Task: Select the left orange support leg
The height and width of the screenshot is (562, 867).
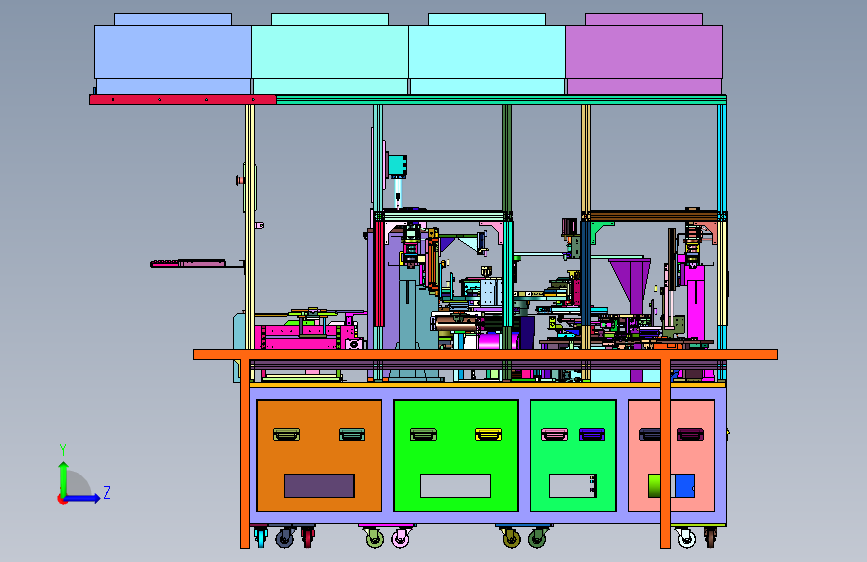Action: tap(245, 453)
